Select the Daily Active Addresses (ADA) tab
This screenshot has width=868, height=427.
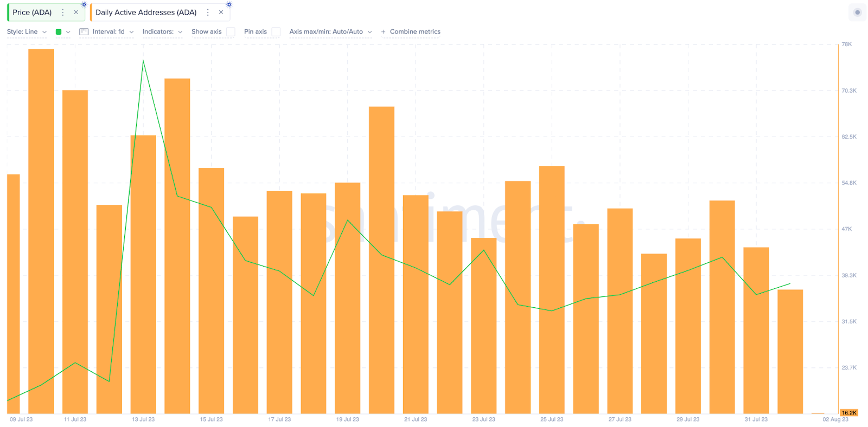tap(146, 12)
